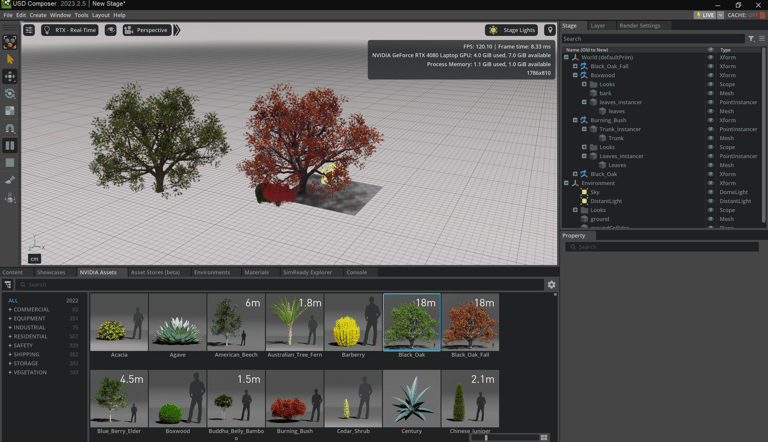Switch to the Render Settings tab
Image resolution: width=768 pixels, height=442 pixels.
pyautogui.click(x=639, y=26)
